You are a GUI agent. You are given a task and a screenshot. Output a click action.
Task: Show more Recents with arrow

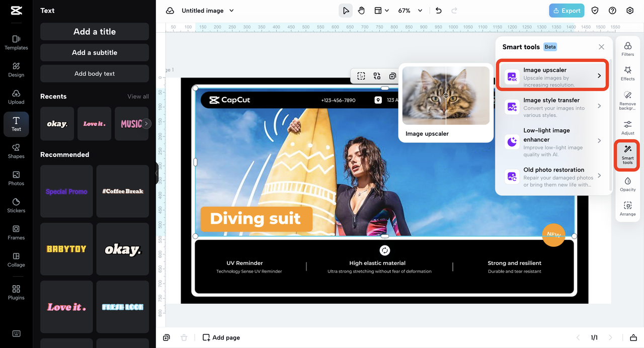tap(146, 123)
